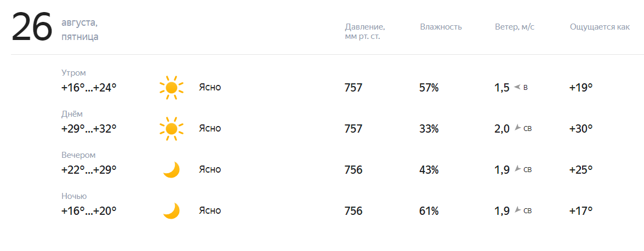
Task: Click the 757 pressure value in morning row
Action: (354, 88)
